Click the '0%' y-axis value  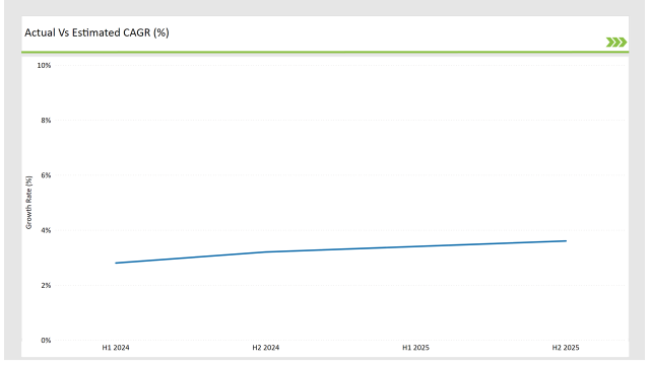tap(46, 340)
